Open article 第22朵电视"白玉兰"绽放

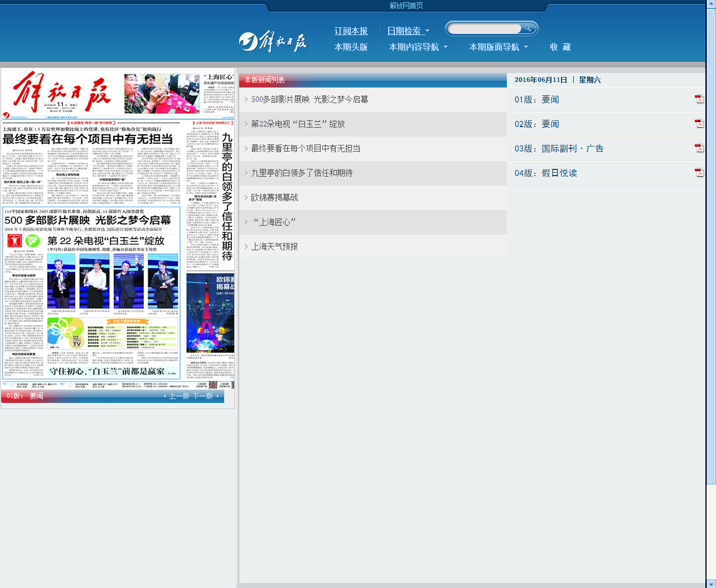pyautogui.click(x=298, y=124)
